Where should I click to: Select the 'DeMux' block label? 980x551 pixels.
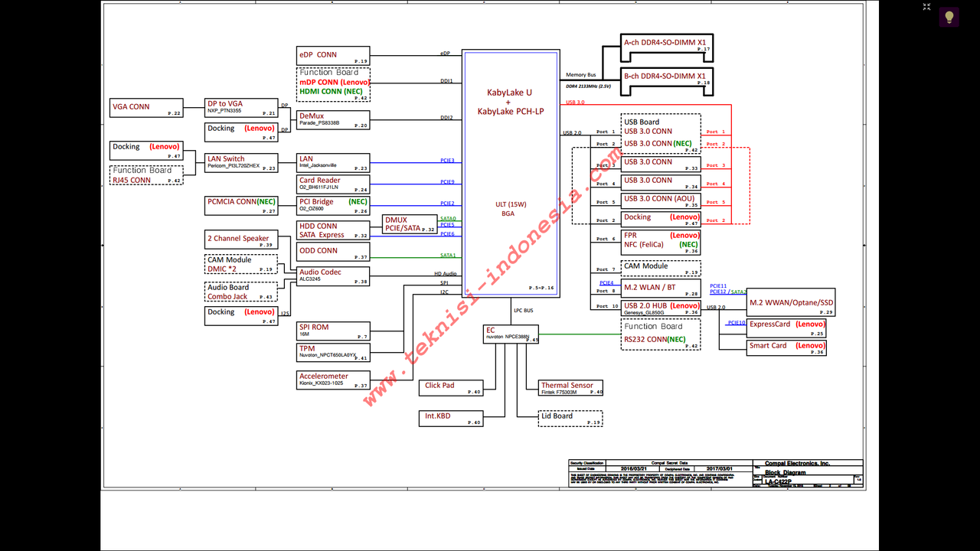[312, 116]
